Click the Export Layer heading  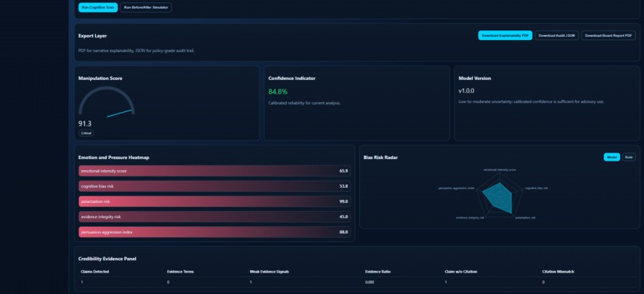93,36
